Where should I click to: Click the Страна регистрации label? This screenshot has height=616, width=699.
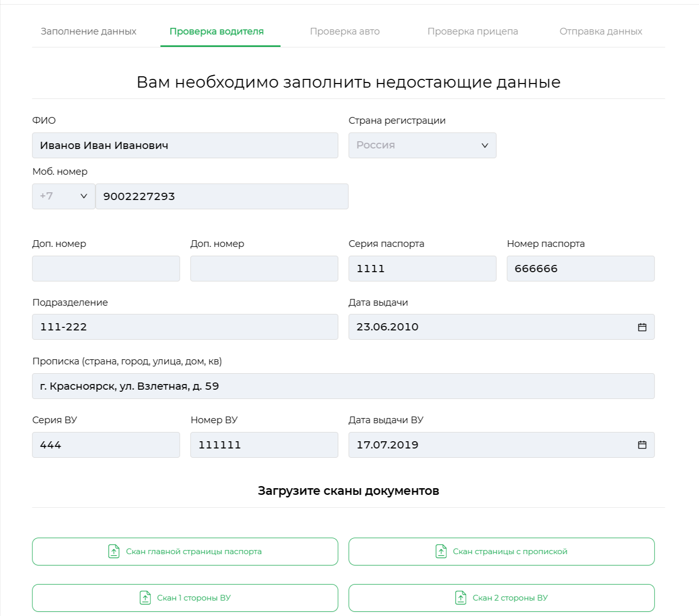pos(397,121)
